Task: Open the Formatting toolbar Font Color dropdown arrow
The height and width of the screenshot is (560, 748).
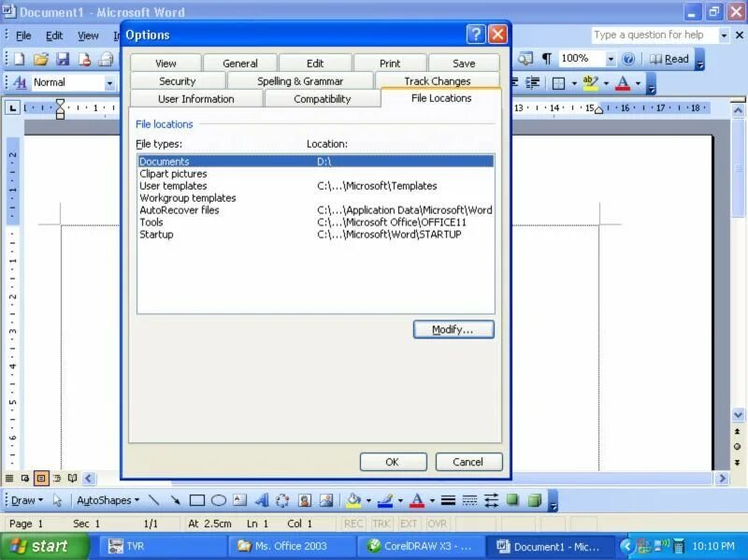Action: point(639,83)
